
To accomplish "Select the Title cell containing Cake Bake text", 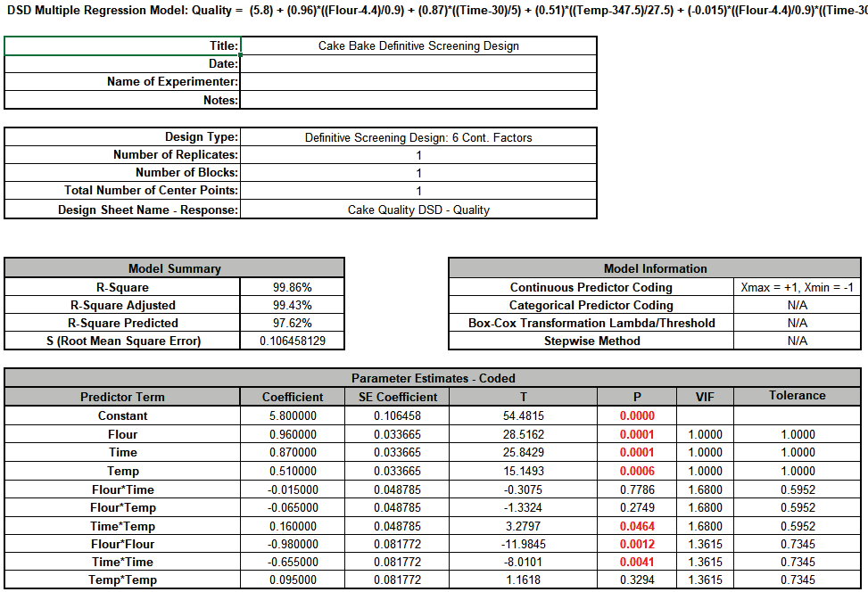I will (x=419, y=45).
